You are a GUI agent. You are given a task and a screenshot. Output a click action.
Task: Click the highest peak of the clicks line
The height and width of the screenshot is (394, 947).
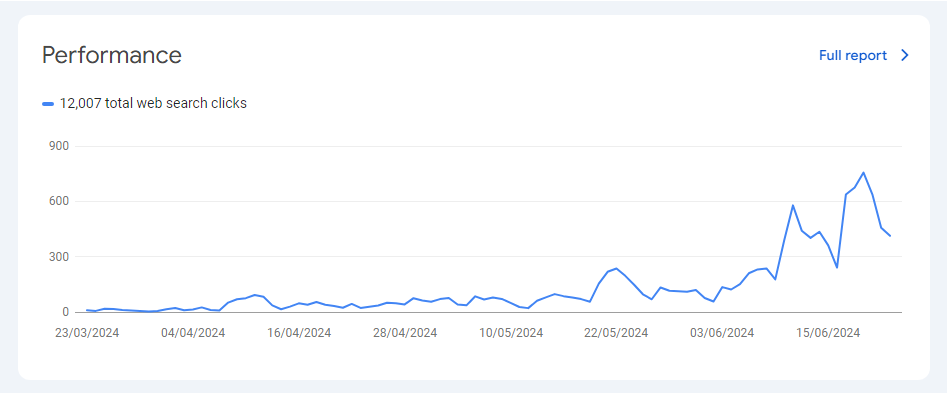(863, 172)
